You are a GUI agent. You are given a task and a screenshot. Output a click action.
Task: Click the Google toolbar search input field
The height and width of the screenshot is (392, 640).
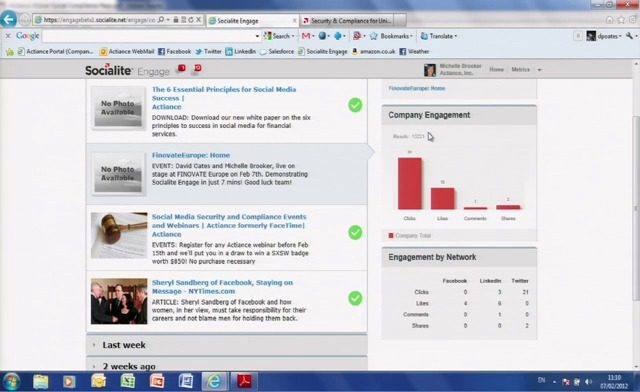[x=149, y=36]
